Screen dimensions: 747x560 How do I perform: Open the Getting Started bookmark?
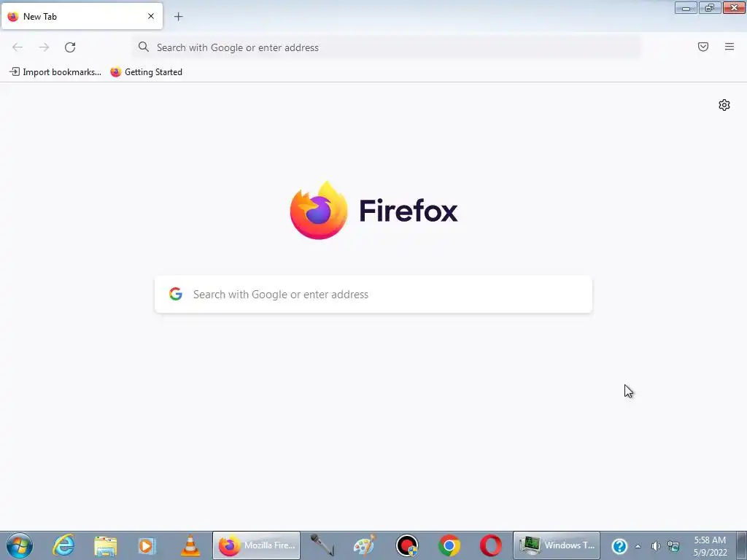146,72
